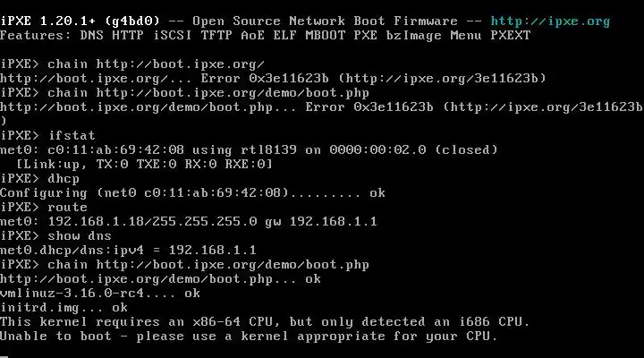The image size is (644, 358).
Task: Click the ifstat command
Action: tap(72, 135)
